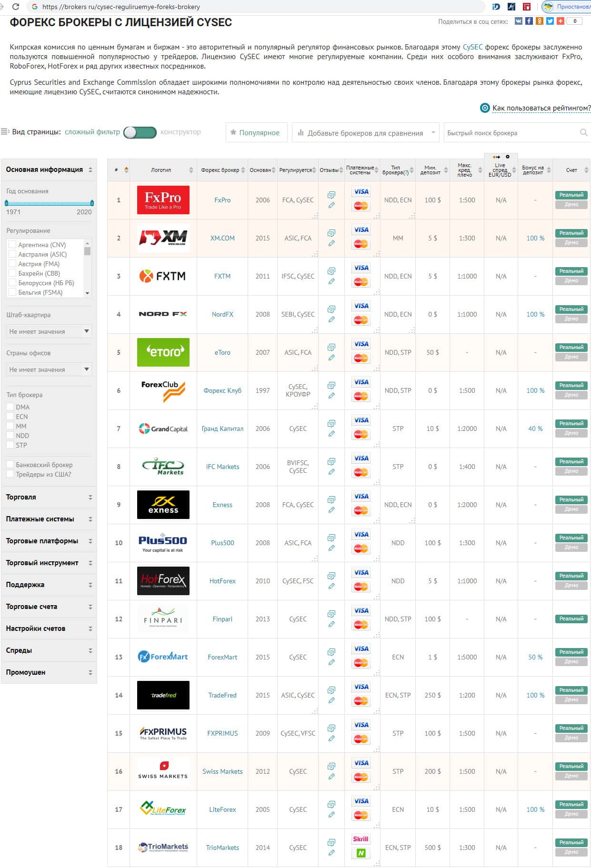Share on Odnoklassniki social icon
The width and height of the screenshot is (591, 868).
click(540, 21)
